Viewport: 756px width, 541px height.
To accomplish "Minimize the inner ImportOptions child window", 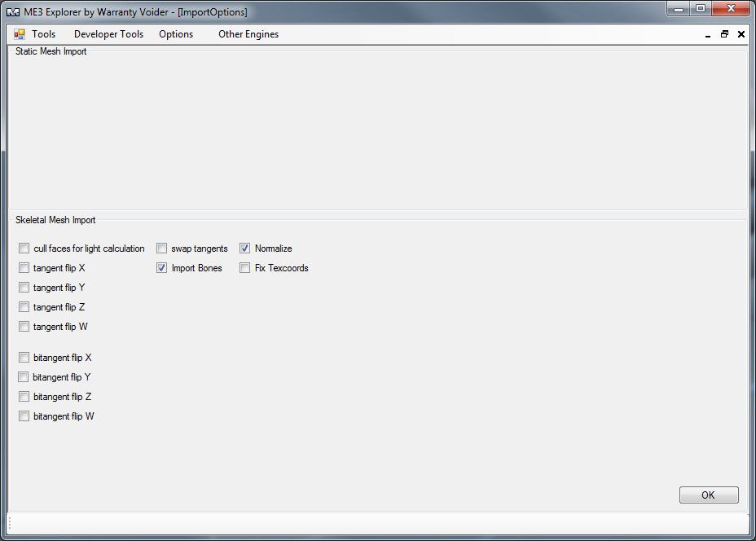I will click(x=708, y=35).
